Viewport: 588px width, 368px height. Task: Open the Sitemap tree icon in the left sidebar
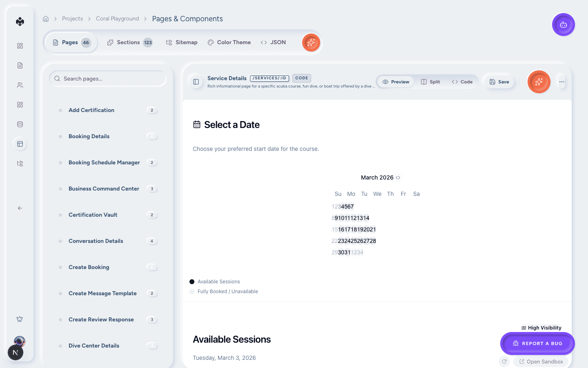coord(20,163)
